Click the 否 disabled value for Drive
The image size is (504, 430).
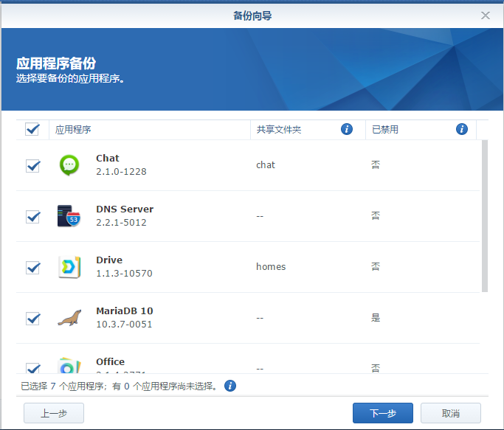(x=376, y=266)
